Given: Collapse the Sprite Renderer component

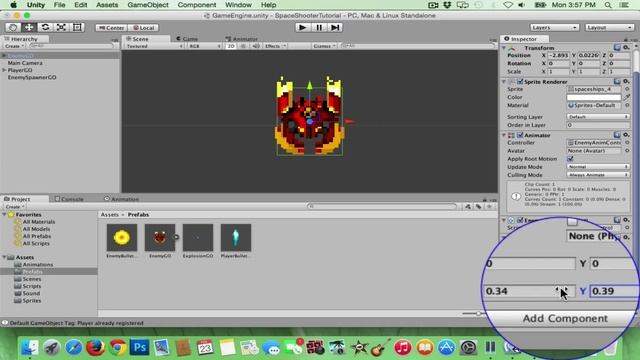Looking at the screenshot, I should click(503, 82).
